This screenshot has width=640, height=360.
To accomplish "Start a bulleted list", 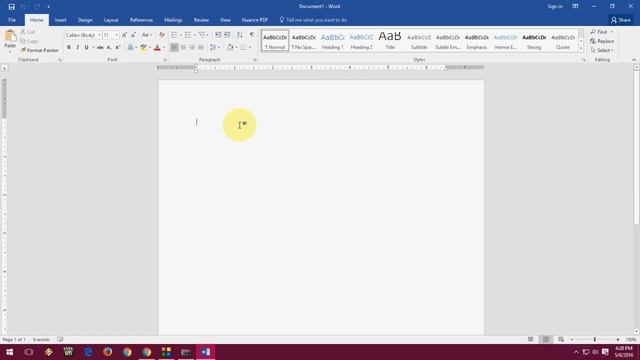I will (174, 35).
